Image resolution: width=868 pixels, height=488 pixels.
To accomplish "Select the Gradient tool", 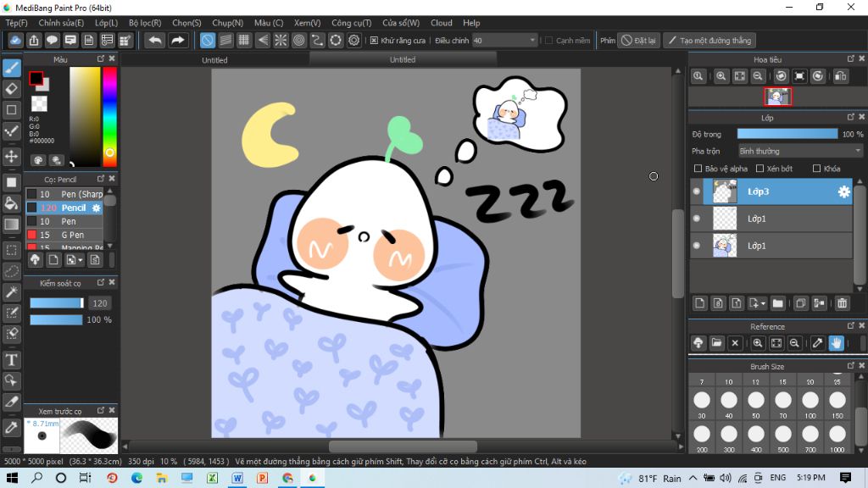I will click(12, 224).
